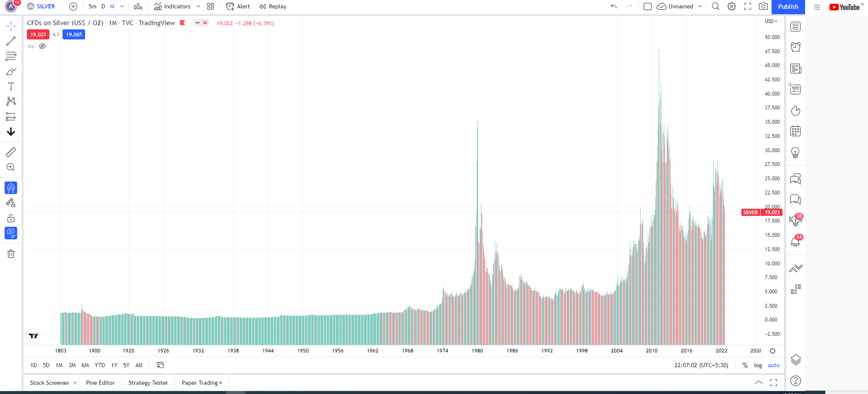Screen dimensions: 868x394
Task: Open the layout setup grid icon
Action: 211,6
